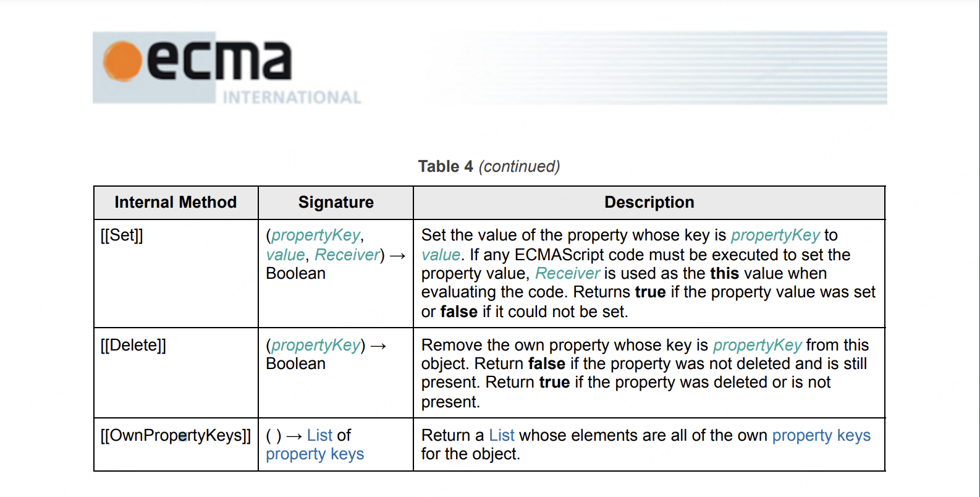
Task: Click the [[OwnPropertyKeys]] method cell
Action: 175,444
